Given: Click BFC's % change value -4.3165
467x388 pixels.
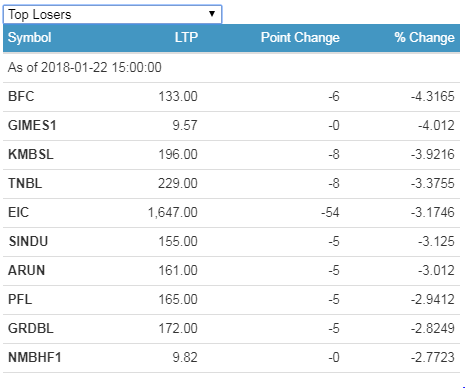Looking at the screenshot, I should (433, 96).
